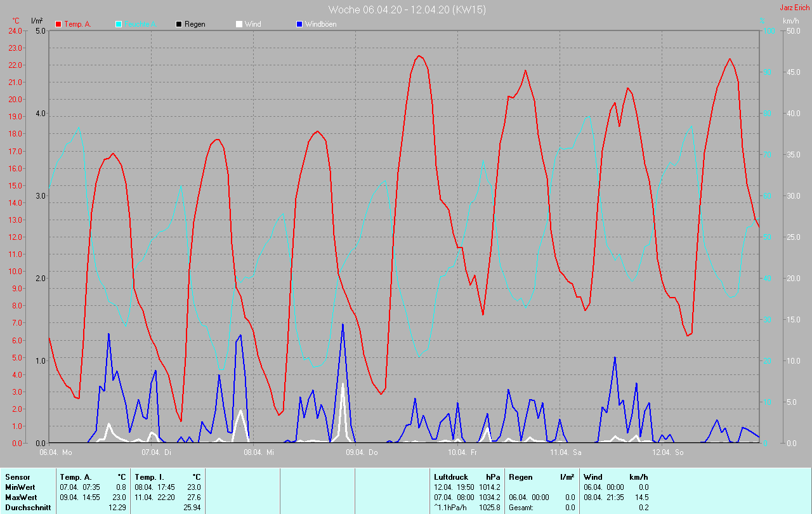Click the white Wind legend swatch
Viewport: 812px width, 514px height.
point(239,24)
